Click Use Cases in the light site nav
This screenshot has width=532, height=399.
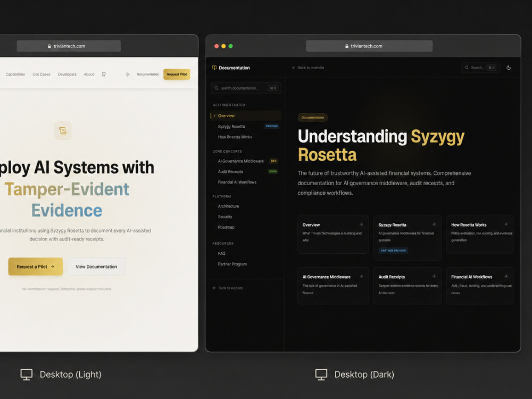41,74
